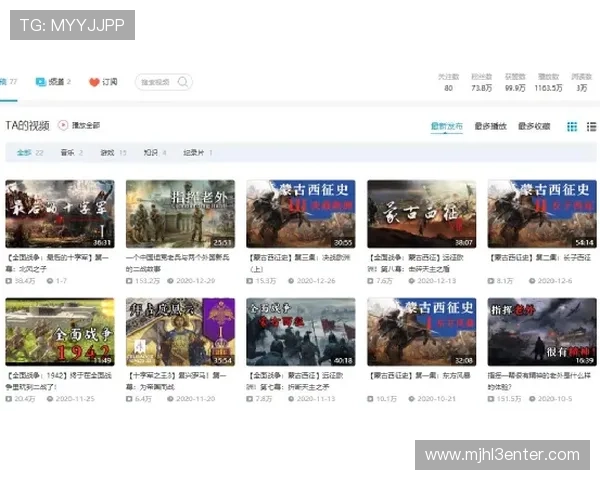Open the 蒙古西征史 thumbnail lasting 54:14
This screenshot has height=480, width=600.
pos(542,214)
